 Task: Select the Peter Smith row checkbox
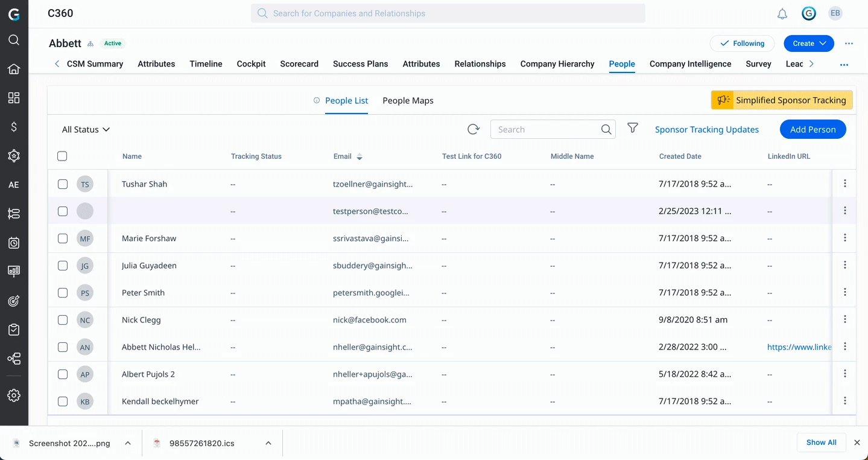click(x=63, y=293)
